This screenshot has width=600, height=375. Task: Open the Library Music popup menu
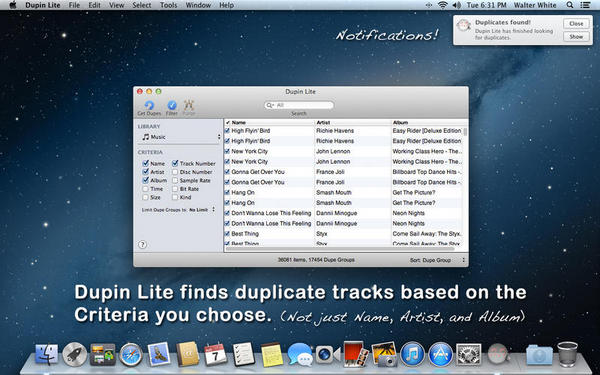tap(180, 137)
